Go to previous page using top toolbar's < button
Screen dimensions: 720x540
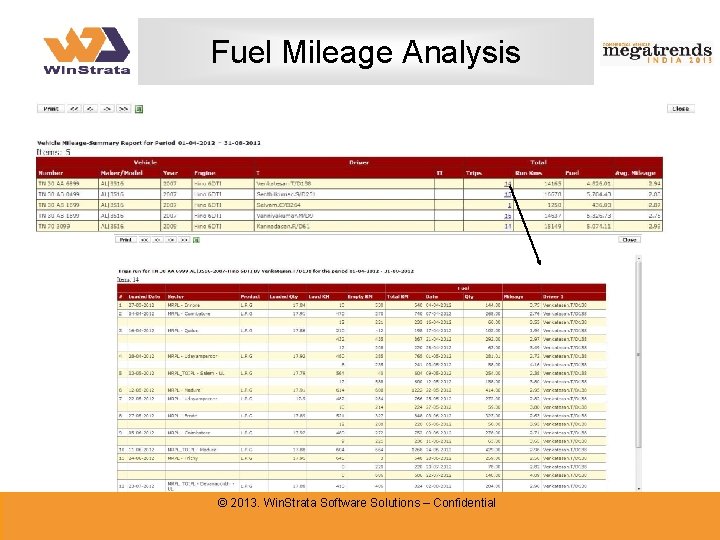[x=90, y=109]
